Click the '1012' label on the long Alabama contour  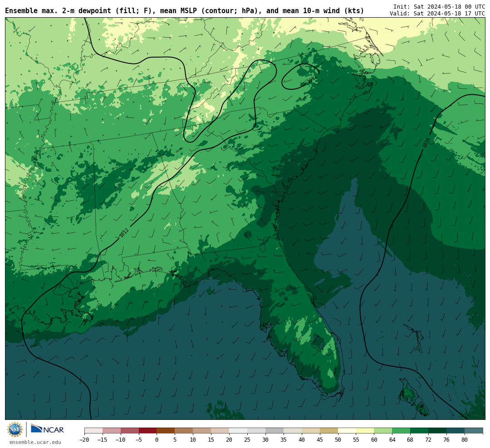coord(124,233)
